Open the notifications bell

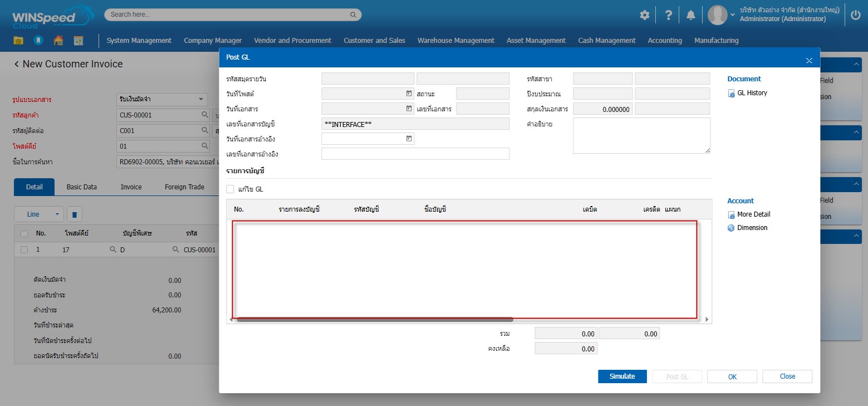pos(690,15)
